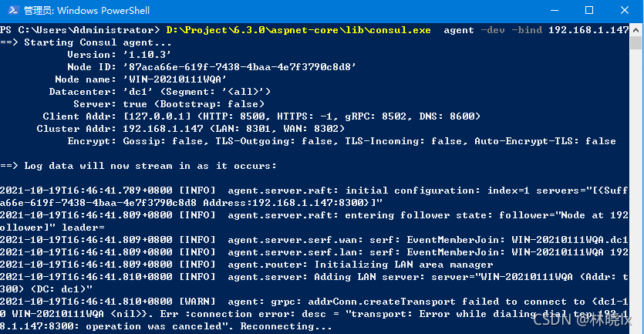This screenshot has width=644, height=334.
Task: Click the Cluster Addr 192.168.1.147 line
Action: click(x=231, y=129)
